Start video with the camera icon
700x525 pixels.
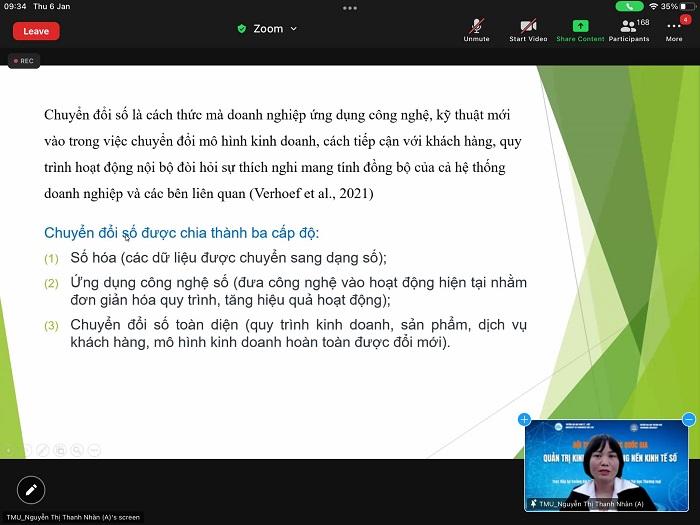click(x=527, y=28)
